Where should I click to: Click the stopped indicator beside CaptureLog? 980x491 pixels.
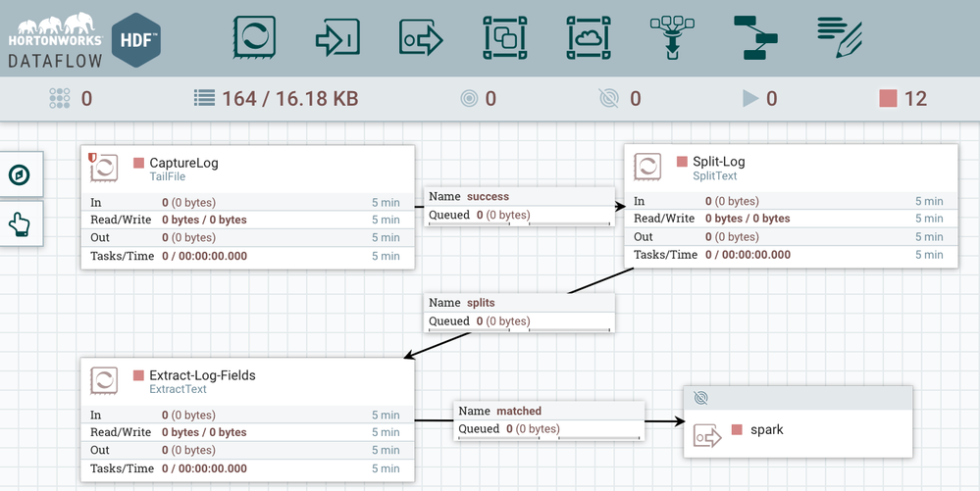(138, 163)
